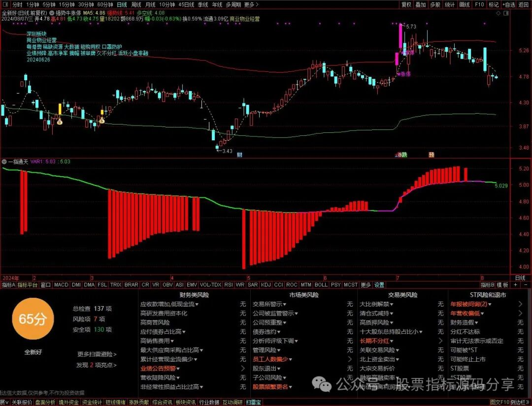Open F10 company info
532x406 pixels.
(479, 4)
